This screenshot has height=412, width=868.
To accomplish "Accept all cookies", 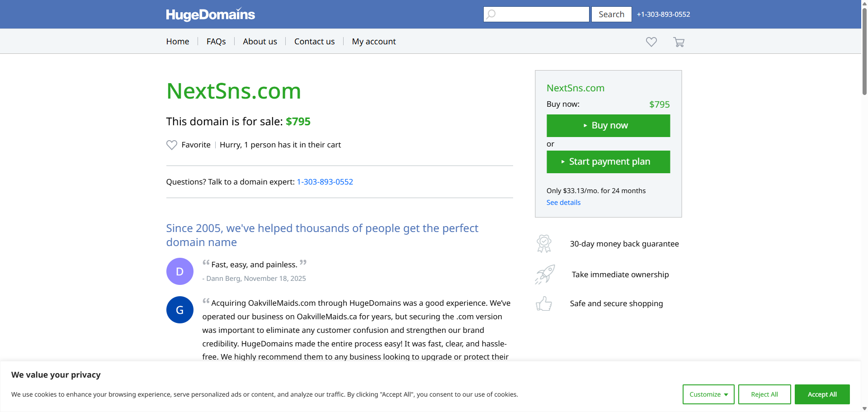I will 822,394.
